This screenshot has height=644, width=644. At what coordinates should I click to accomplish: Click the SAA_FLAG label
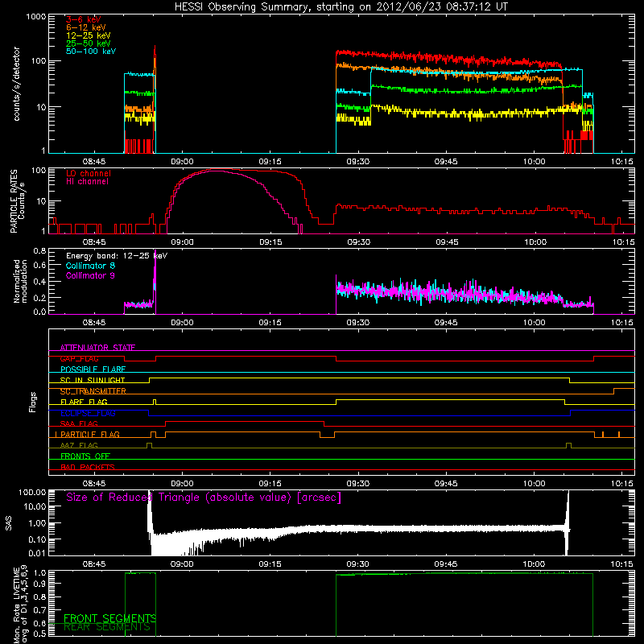coord(79,423)
